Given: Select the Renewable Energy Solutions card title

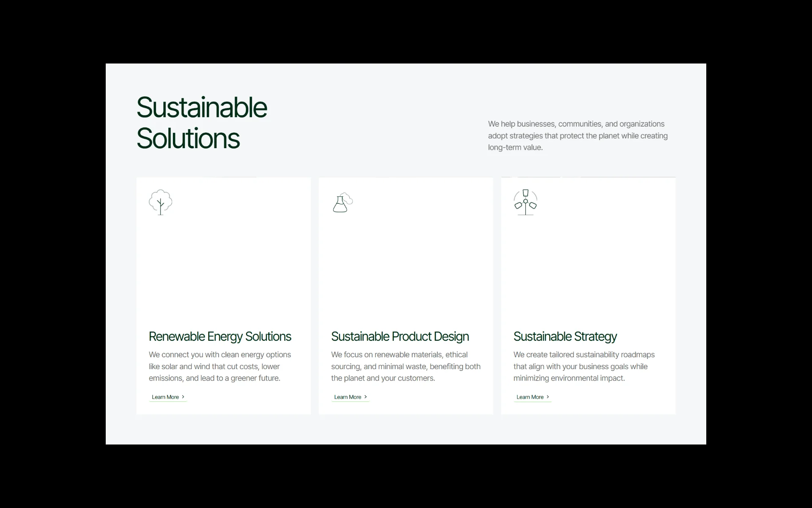Looking at the screenshot, I should [220, 337].
